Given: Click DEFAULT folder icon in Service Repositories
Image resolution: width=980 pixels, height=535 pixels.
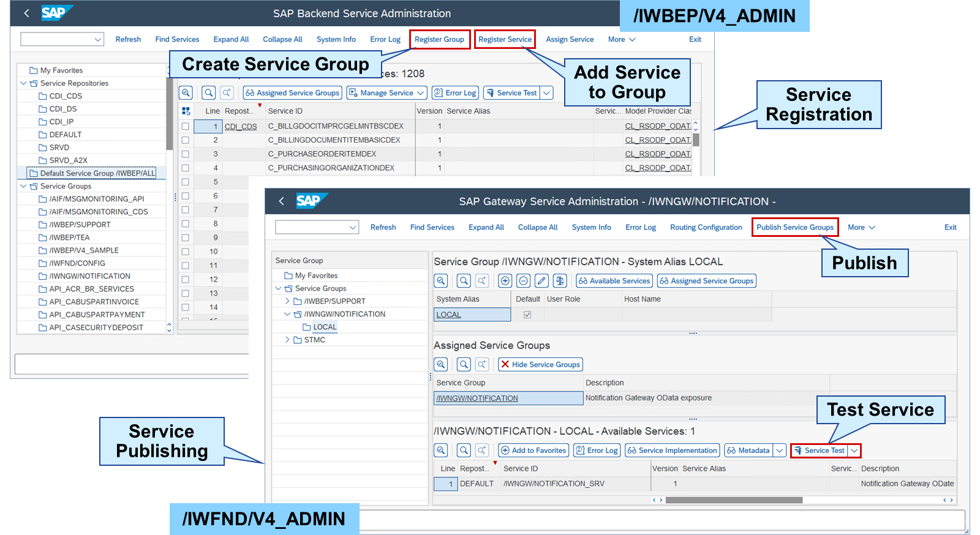Looking at the screenshot, I should (x=43, y=135).
